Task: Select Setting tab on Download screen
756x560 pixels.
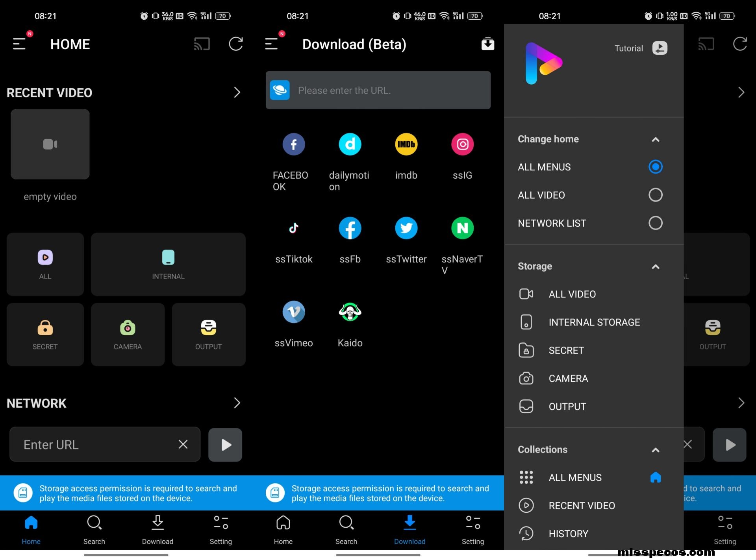Action: [472, 530]
